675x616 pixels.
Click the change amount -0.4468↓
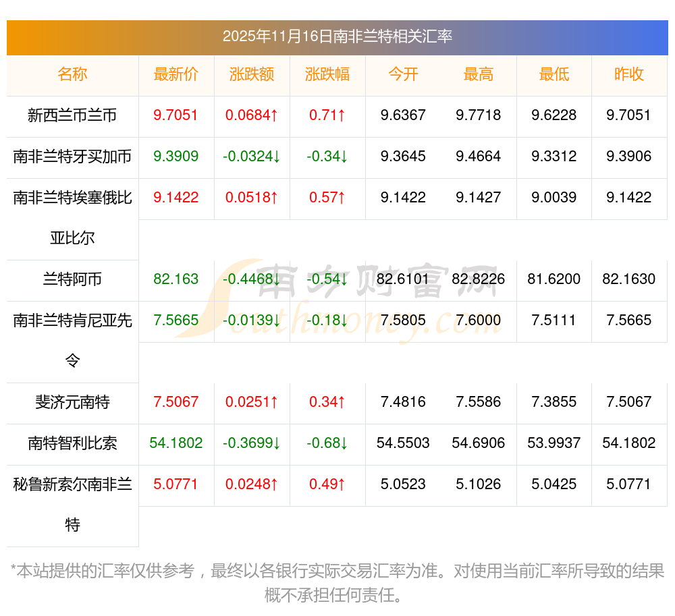251,279
